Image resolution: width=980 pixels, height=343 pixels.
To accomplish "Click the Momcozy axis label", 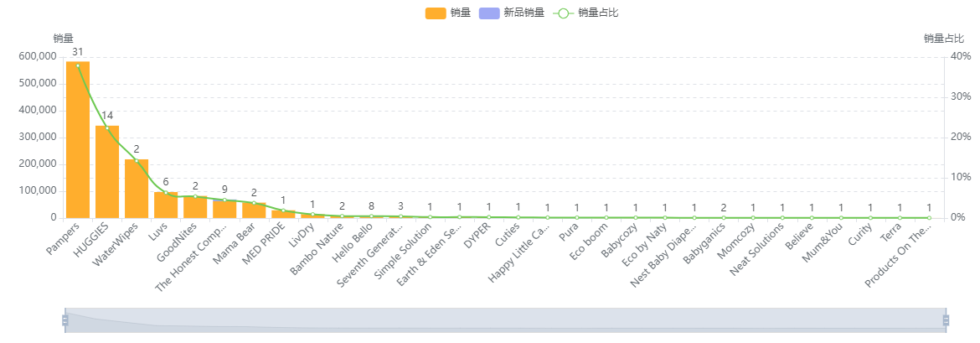I will [737, 241].
